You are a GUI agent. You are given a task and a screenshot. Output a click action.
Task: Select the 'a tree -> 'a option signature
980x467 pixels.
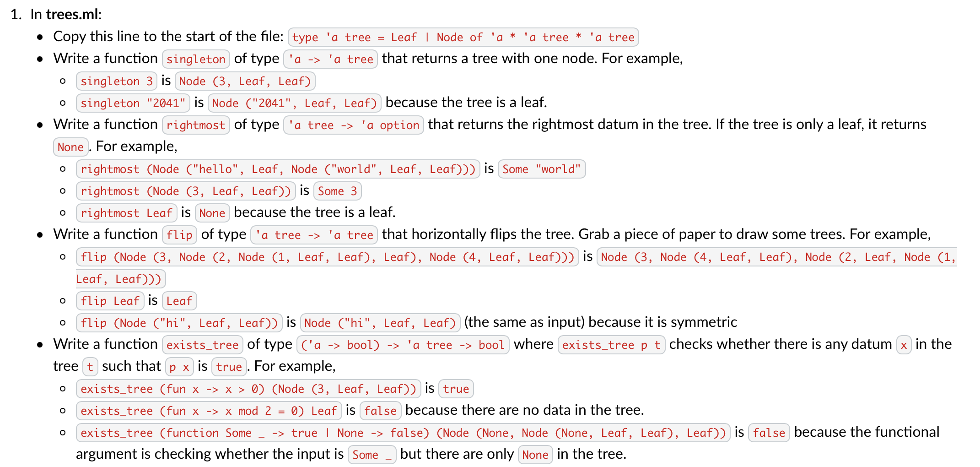click(354, 125)
